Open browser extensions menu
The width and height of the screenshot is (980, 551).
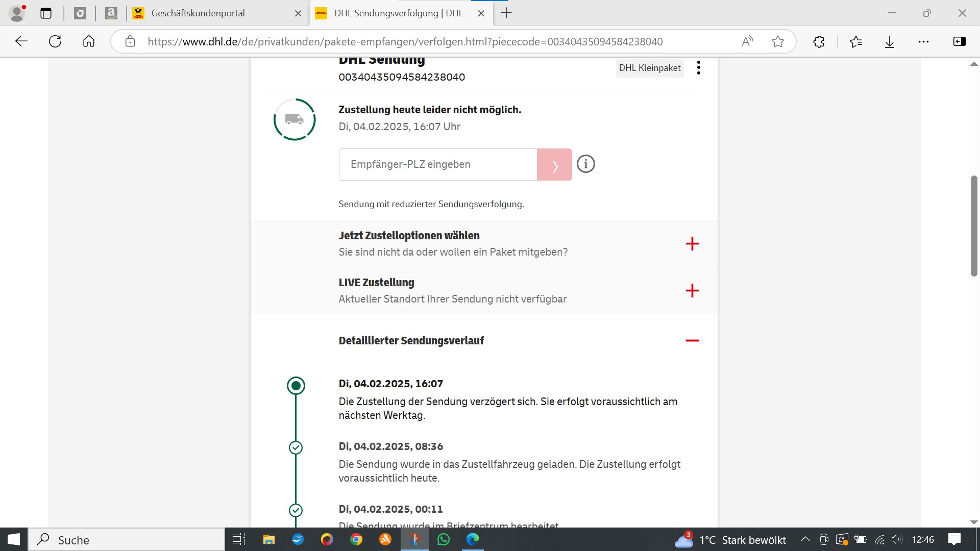click(x=819, y=41)
